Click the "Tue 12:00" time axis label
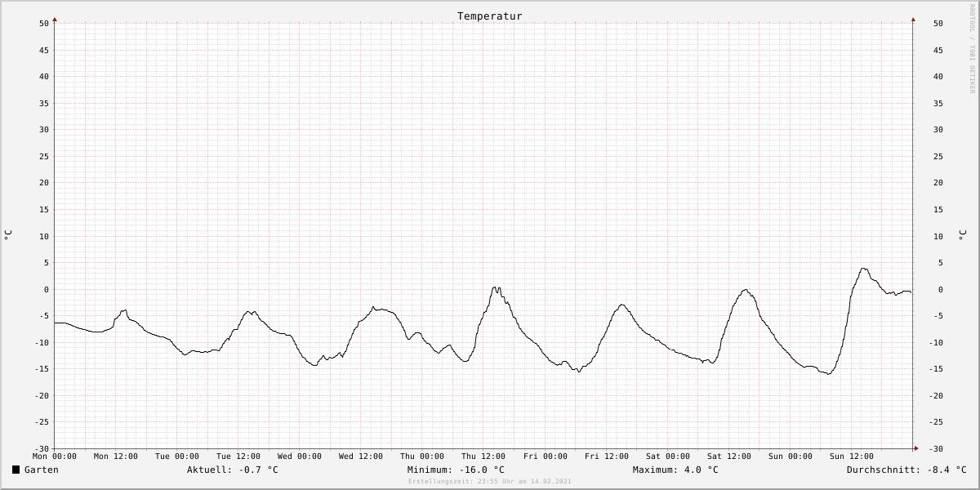 pos(238,457)
